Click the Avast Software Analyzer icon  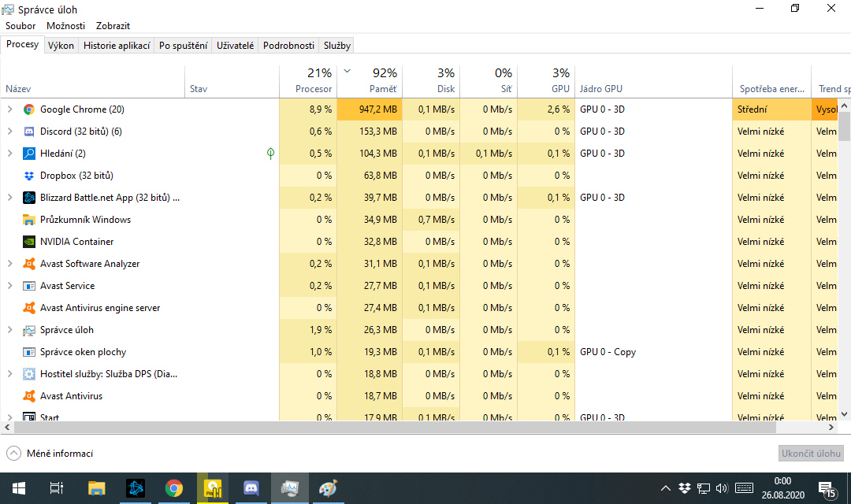coord(29,264)
